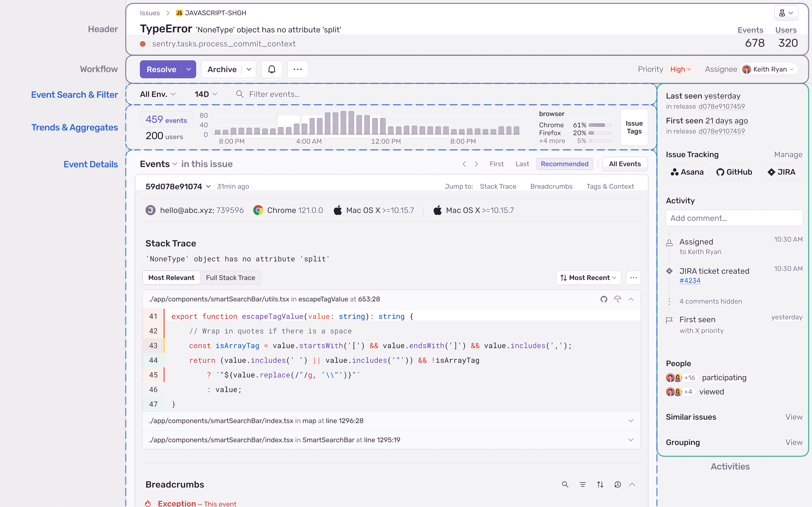Image resolution: width=812 pixels, height=507 pixels.
Task: Select the Most Relevant stack trace toggle
Action: click(171, 278)
